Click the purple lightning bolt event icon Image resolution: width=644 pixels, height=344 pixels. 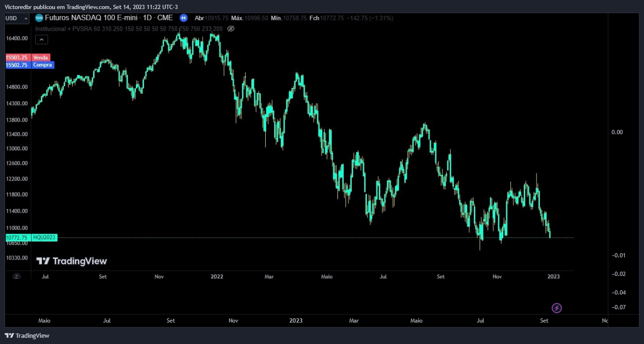(x=557, y=308)
